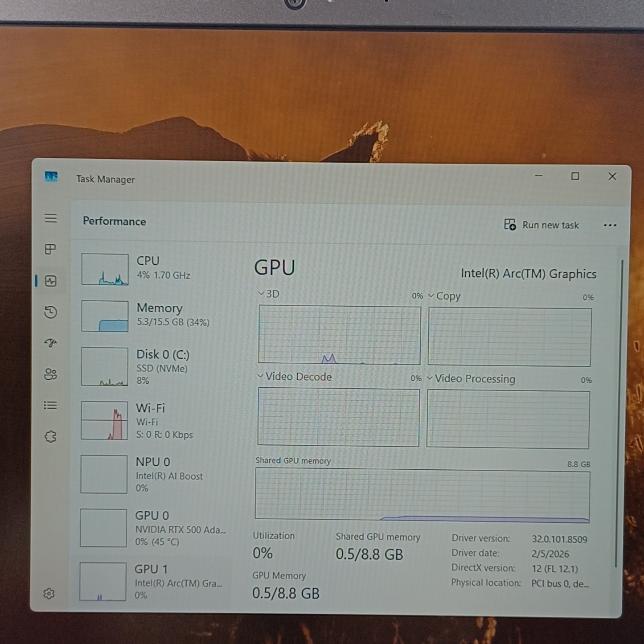
Task: Click the Utilization 0% value
Action: [x=263, y=553]
